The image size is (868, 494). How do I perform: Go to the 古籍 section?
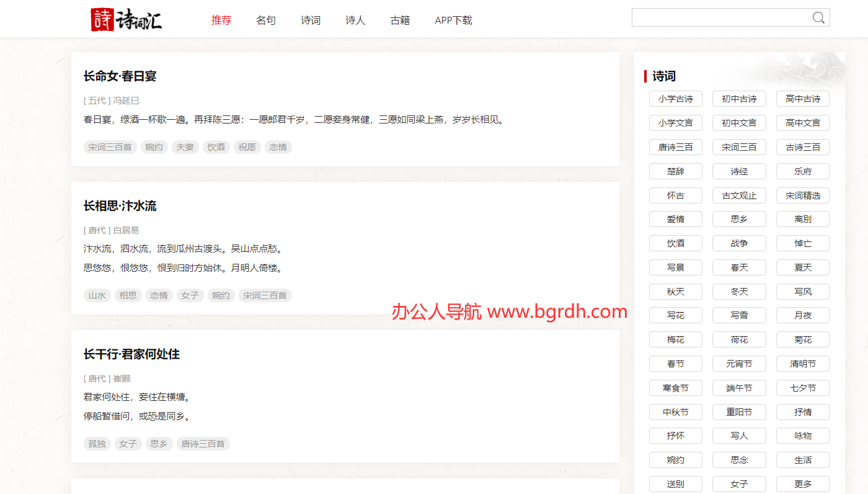400,20
